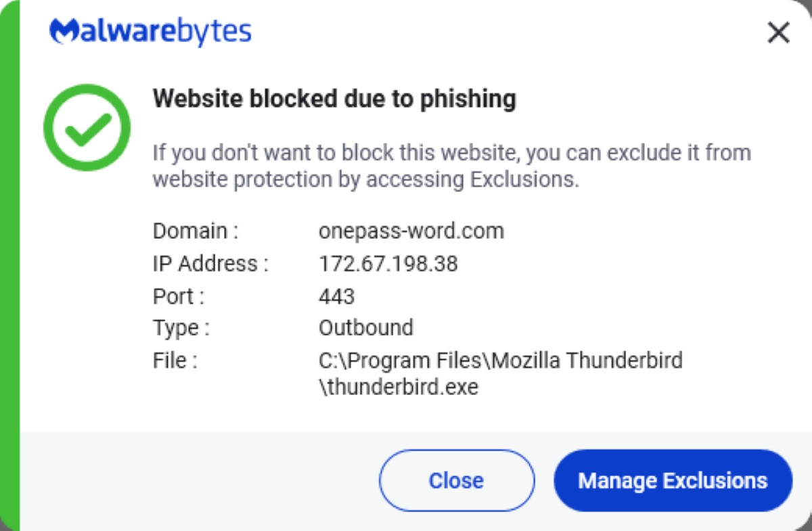Click the "Website blocked due to phishing" heading
Viewport: 812px width, 531px height.
334,99
